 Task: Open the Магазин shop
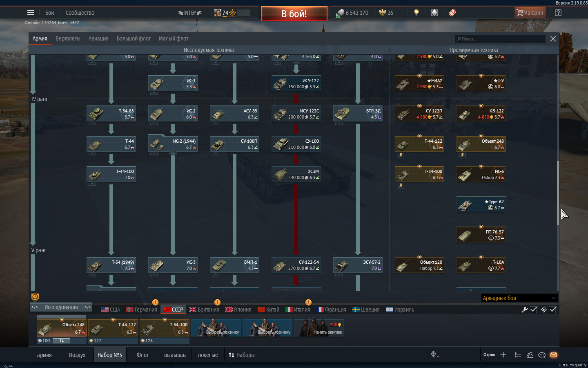click(x=530, y=13)
